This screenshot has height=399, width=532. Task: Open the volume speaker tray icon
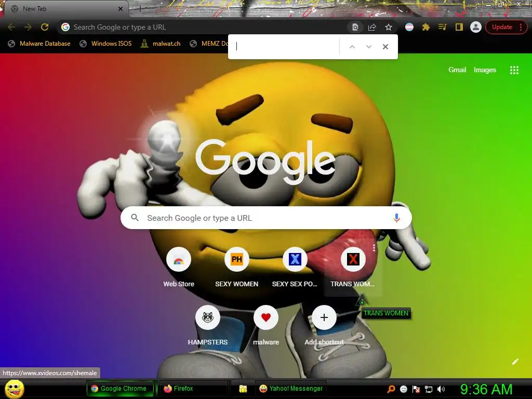click(x=441, y=389)
